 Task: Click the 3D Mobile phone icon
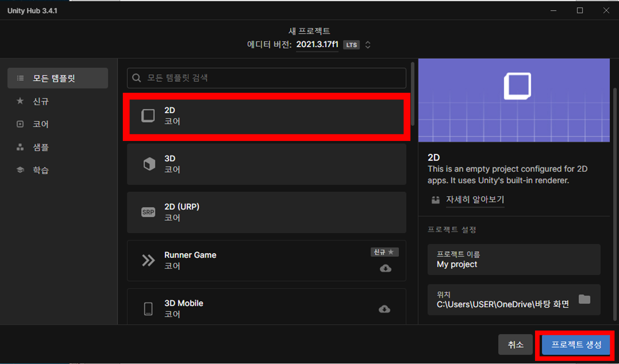(148, 309)
